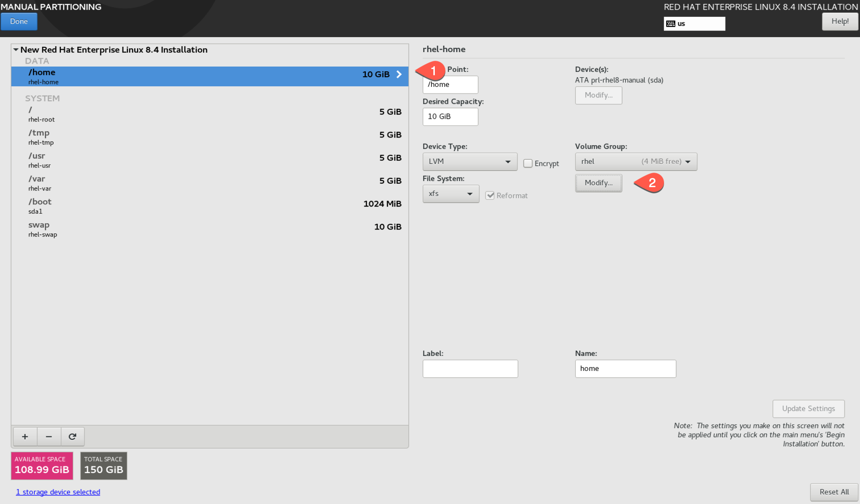Viewport: 860px width, 504px height.
Task: Toggle the Encrypt checkbox
Action: [x=528, y=163]
